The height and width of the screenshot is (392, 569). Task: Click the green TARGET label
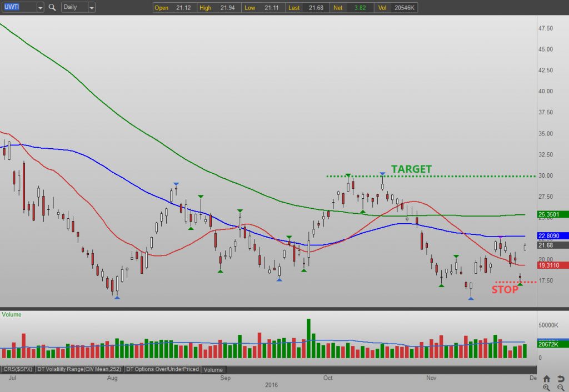411,169
